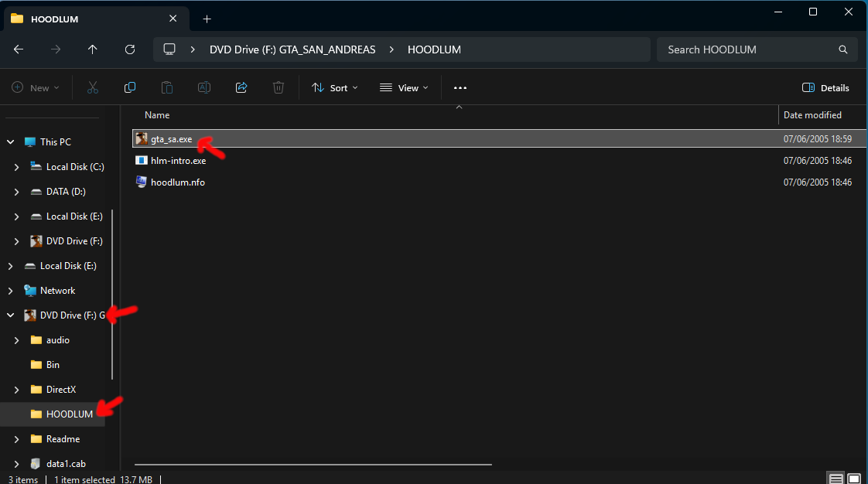This screenshot has width=868, height=484.
Task: Open the Bin folder in sidebar
Action: pyautogui.click(x=53, y=364)
